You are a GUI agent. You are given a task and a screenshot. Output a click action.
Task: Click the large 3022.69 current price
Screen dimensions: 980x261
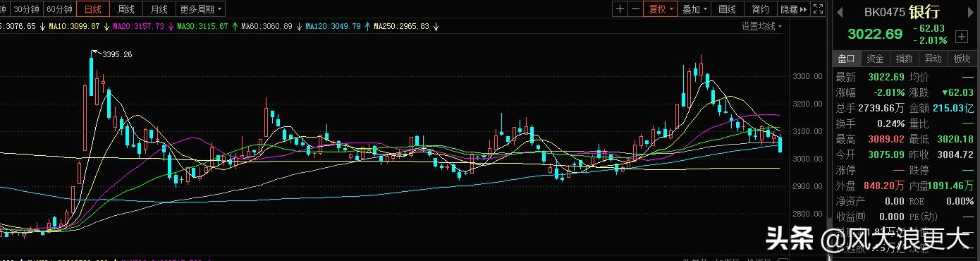[x=875, y=34]
